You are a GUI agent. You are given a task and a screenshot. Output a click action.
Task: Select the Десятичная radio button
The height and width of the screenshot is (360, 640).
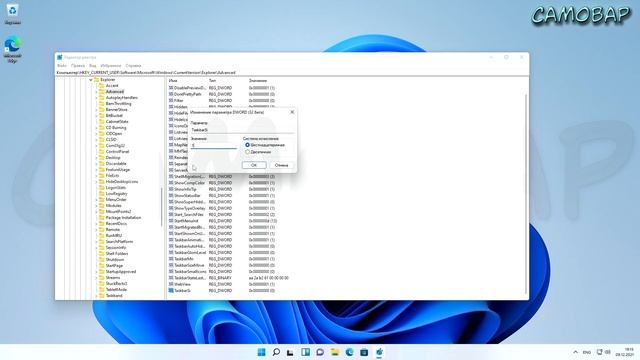[247, 152]
